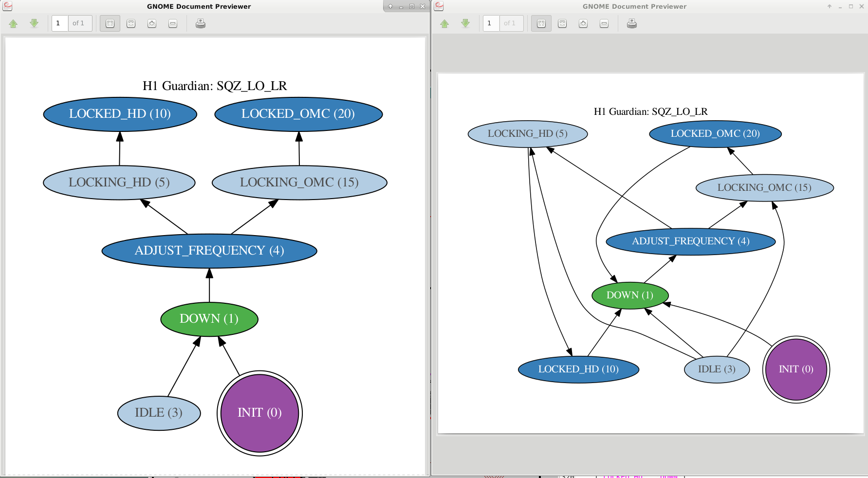Toggle fit-page zoom in right previewer window

pyautogui.click(x=541, y=23)
